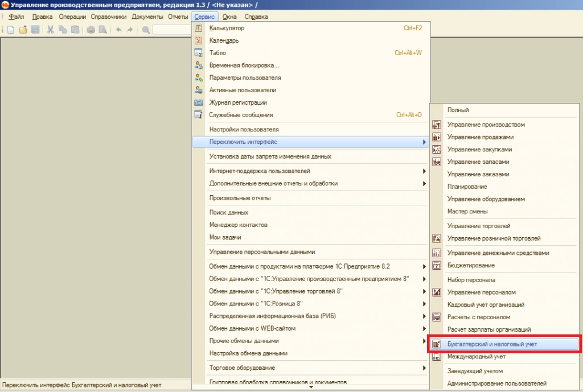Click the Параметры пользователя icon
This screenshot has height=392, width=583.
[199, 77]
